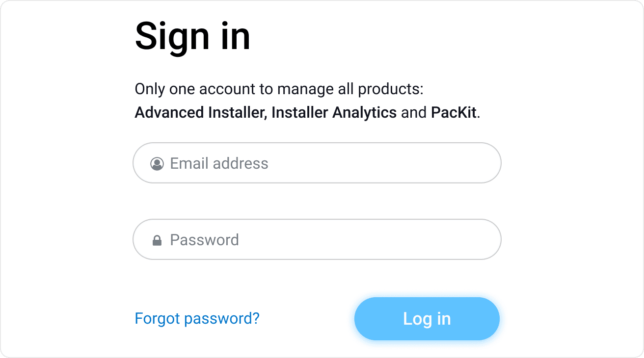This screenshot has width=644, height=358.
Task: Click the padlock icon next to Password
Action: (157, 239)
